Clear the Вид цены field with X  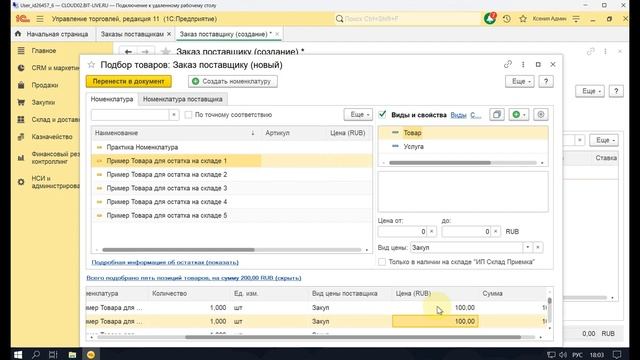tap(538, 247)
